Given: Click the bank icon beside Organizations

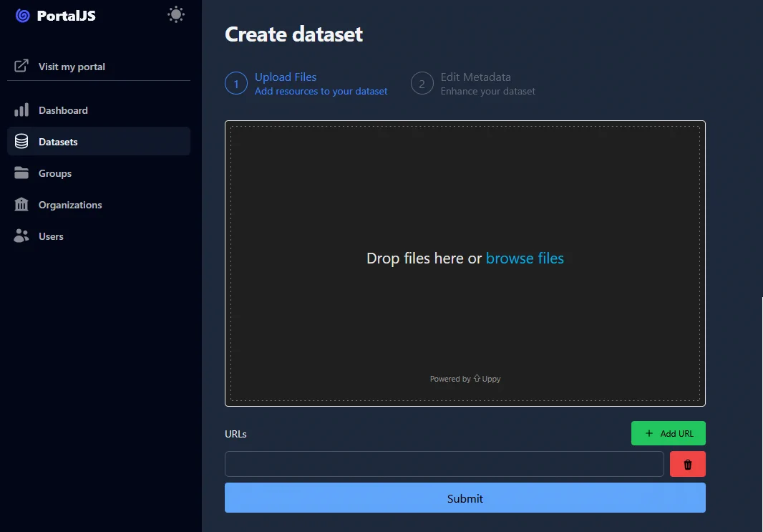Looking at the screenshot, I should [20, 204].
